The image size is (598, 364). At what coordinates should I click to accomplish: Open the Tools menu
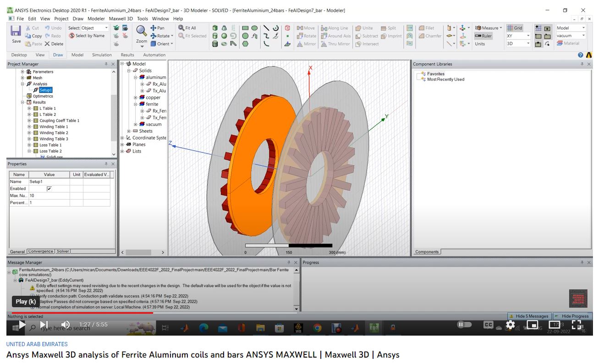tap(143, 19)
